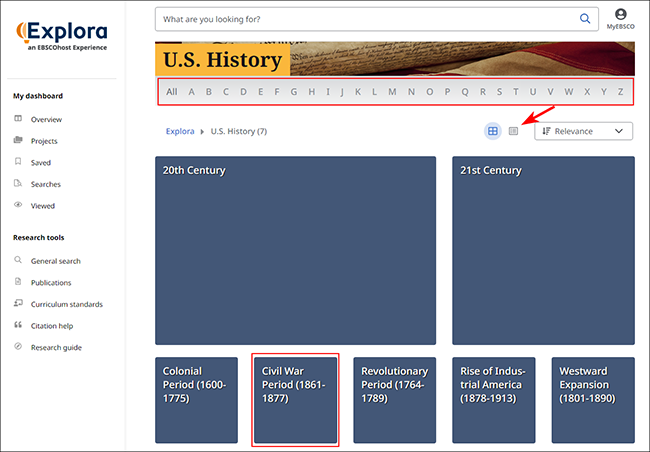Image resolution: width=650 pixels, height=452 pixels.
Task: Open the 21st Century topic tile
Action: 543,250
